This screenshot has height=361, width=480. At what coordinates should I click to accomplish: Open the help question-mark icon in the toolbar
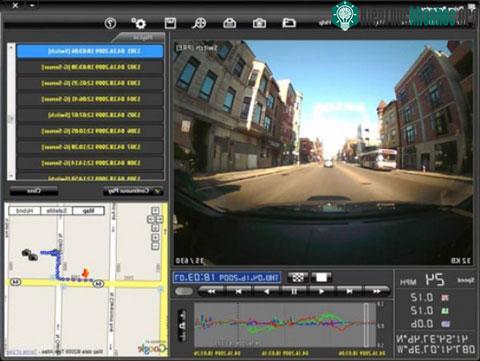(x=110, y=23)
